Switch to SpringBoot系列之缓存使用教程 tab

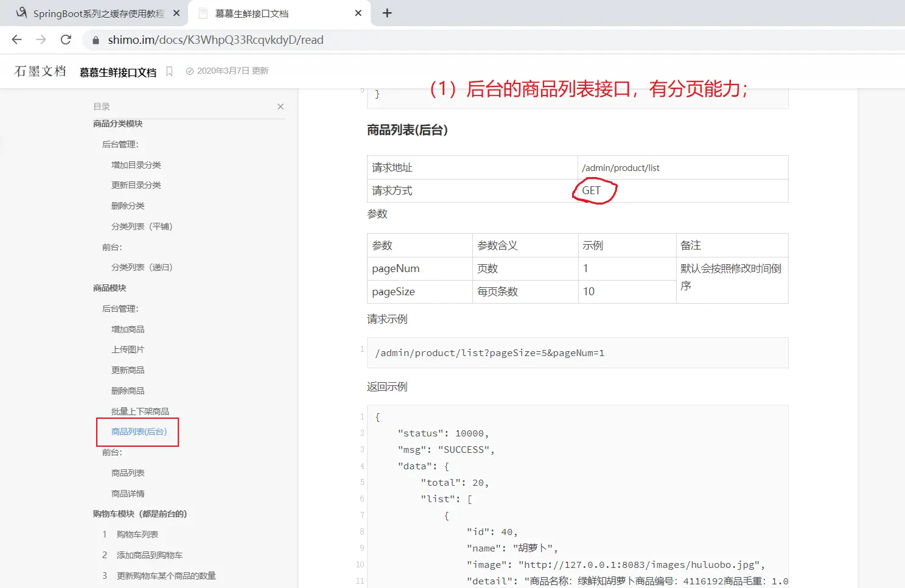pos(97,13)
